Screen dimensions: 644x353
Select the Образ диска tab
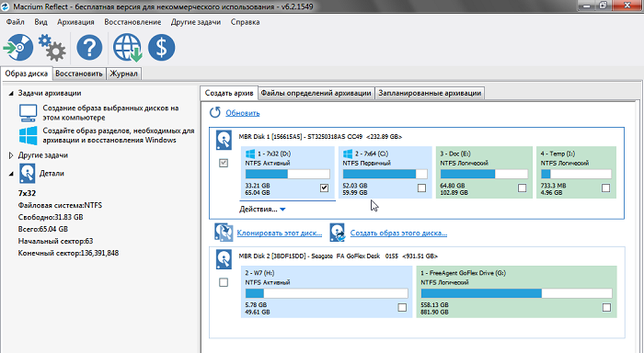click(27, 74)
